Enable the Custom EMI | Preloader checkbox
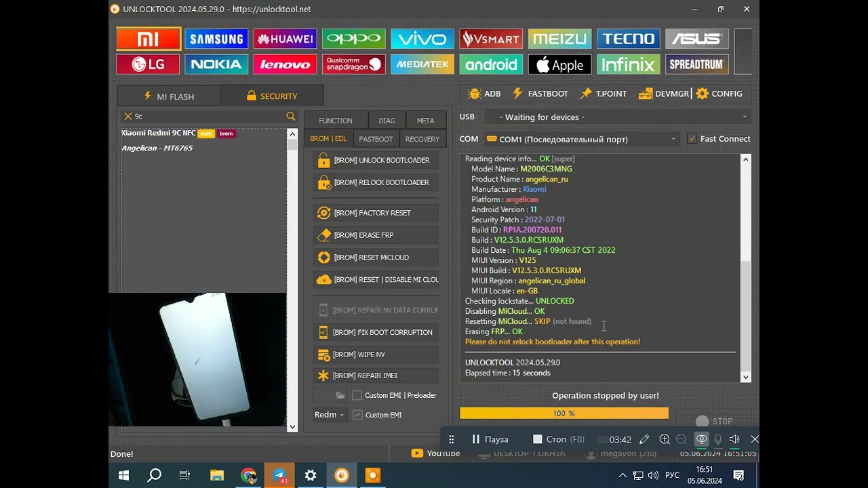The image size is (868, 488). [357, 395]
